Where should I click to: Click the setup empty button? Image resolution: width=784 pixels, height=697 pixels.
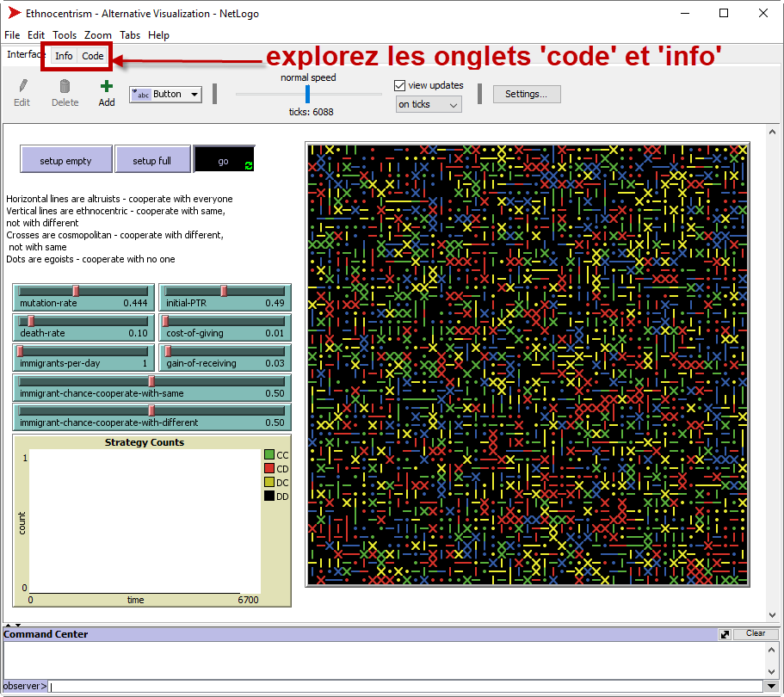click(66, 161)
